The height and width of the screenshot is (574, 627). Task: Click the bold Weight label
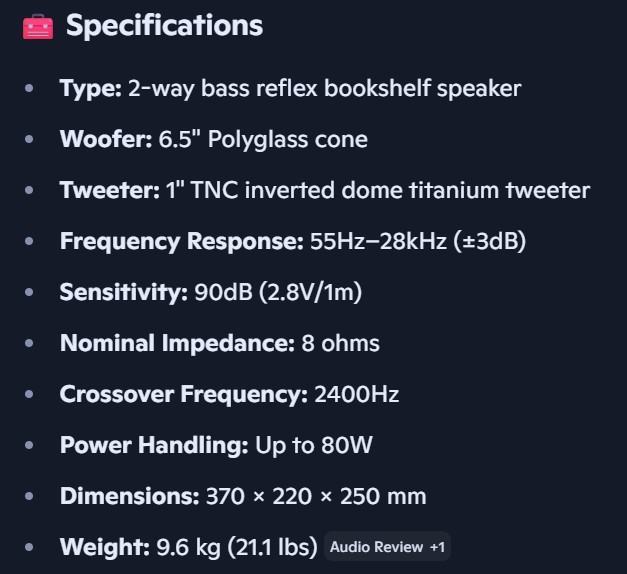pos(104,547)
